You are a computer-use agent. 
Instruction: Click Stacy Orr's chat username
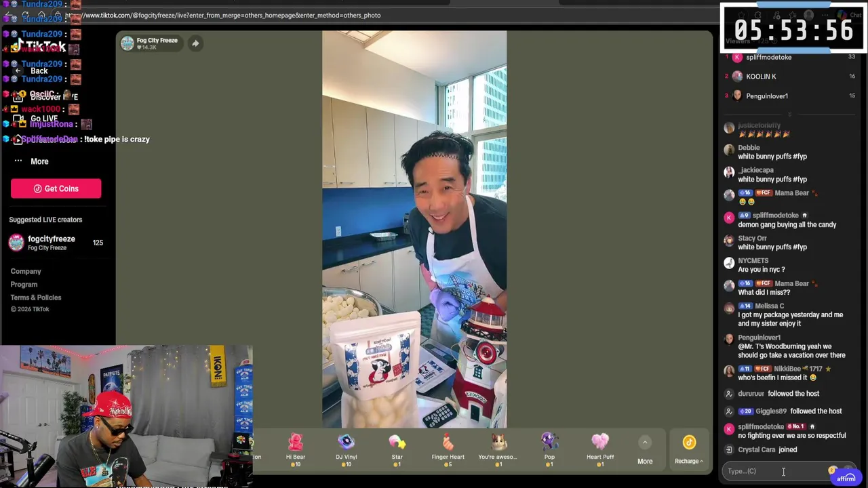(753, 239)
